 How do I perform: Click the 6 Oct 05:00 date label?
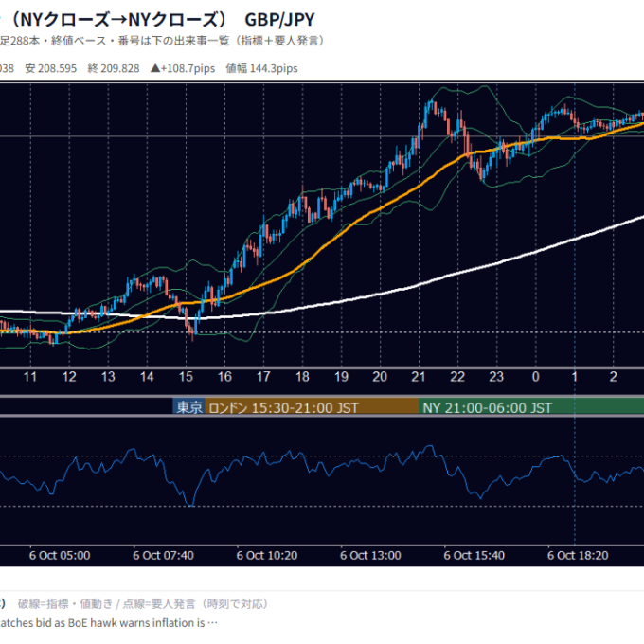[x=60, y=555]
